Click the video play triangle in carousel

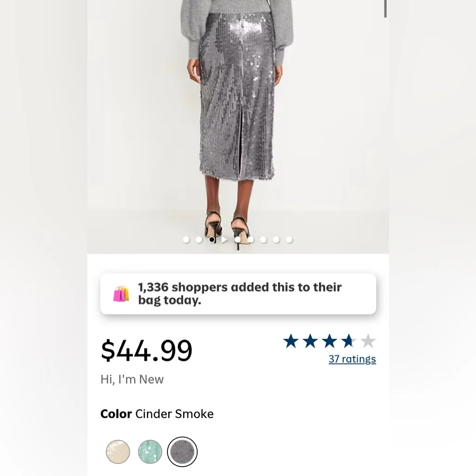point(225,240)
